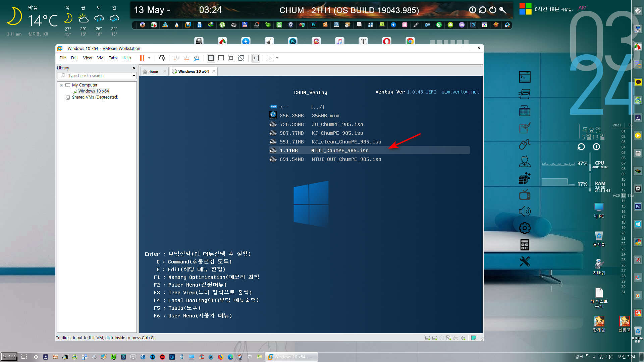Revert VM to previous snapshot

(186, 58)
